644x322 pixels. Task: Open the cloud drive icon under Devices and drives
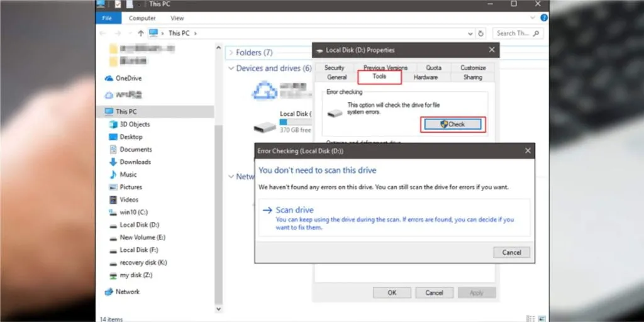point(264,91)
